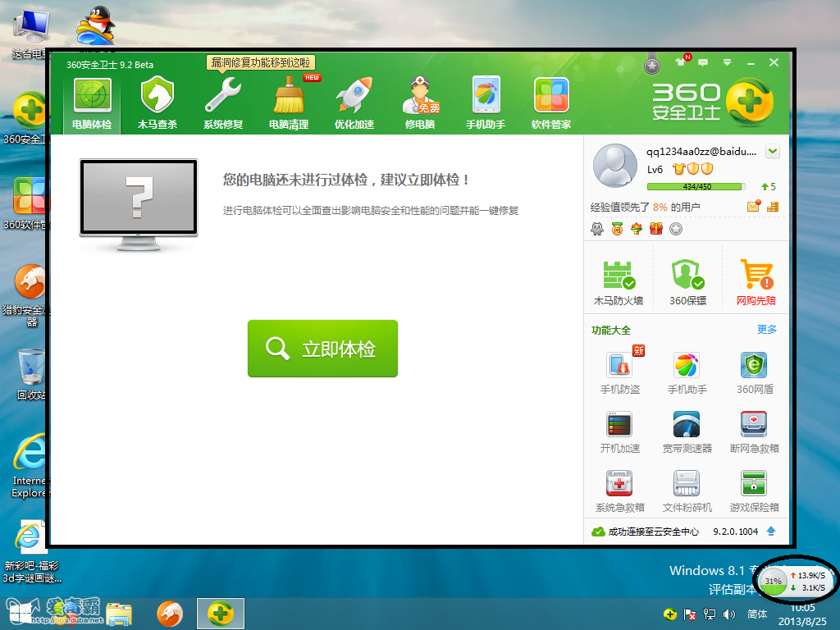Launch 优化加速 rocket optimization
This screenshot has height=630, width=840.
(x=354, y=103)
